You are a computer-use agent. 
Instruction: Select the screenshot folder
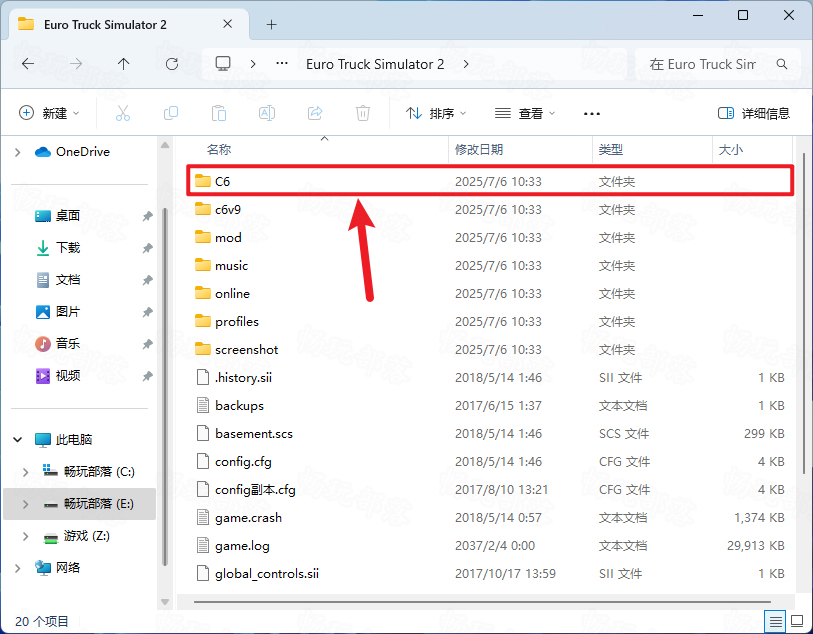coord(490,349)
